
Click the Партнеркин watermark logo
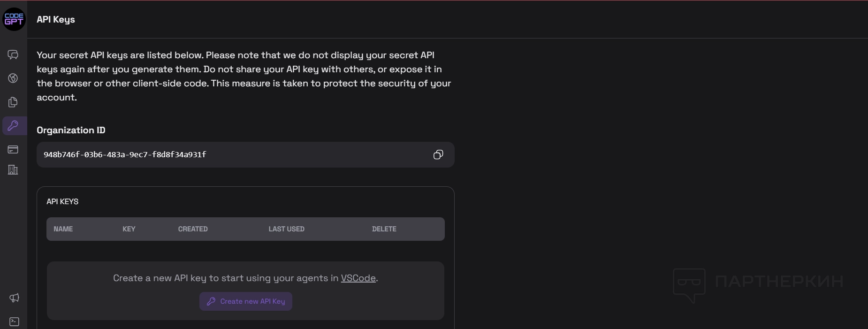(x=758, y=283)
